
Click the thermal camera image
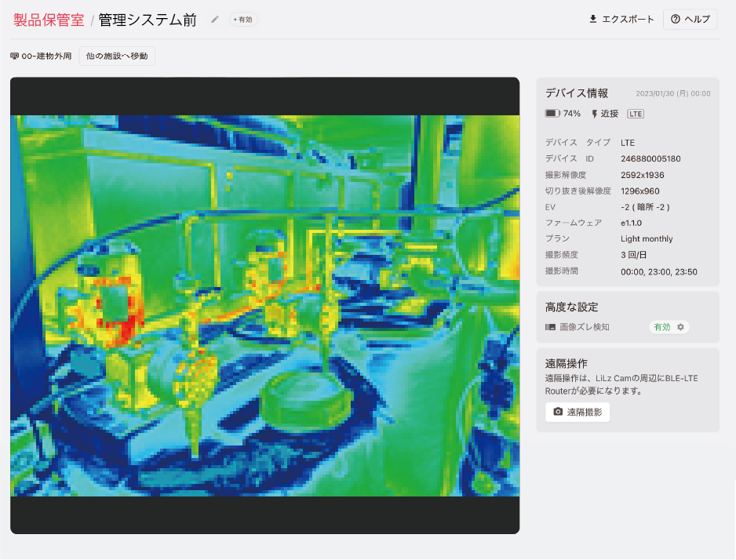point(264,306)
